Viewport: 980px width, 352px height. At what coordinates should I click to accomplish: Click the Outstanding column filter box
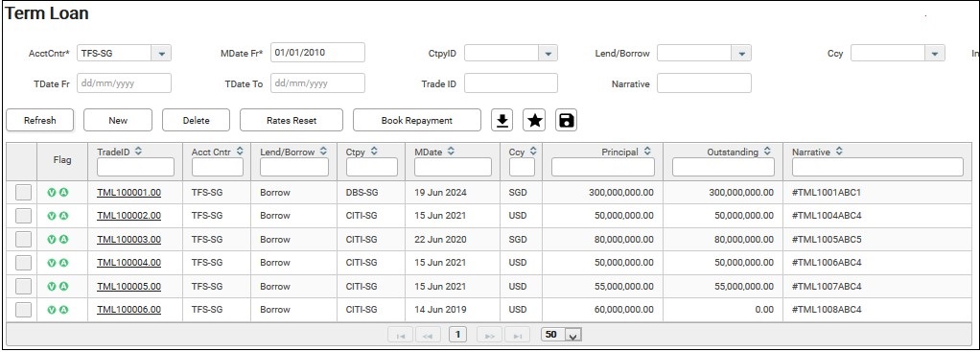[723, 167]
